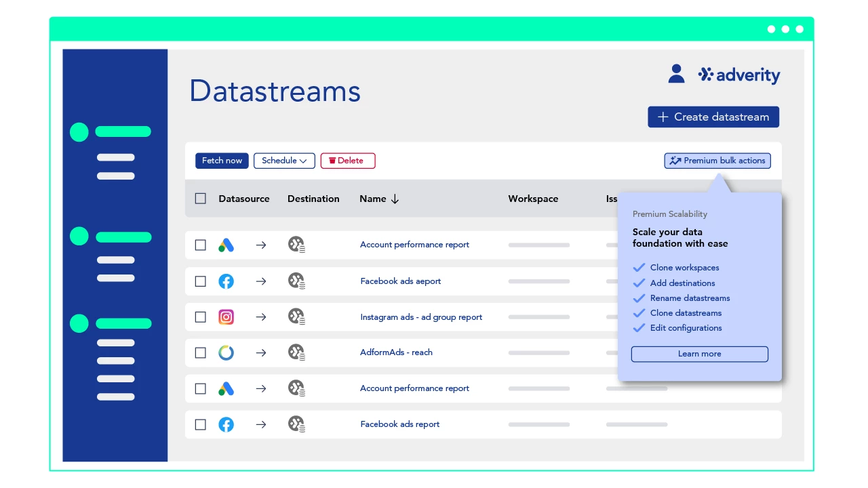Click the Instagram datasource icon

[226, 317]
